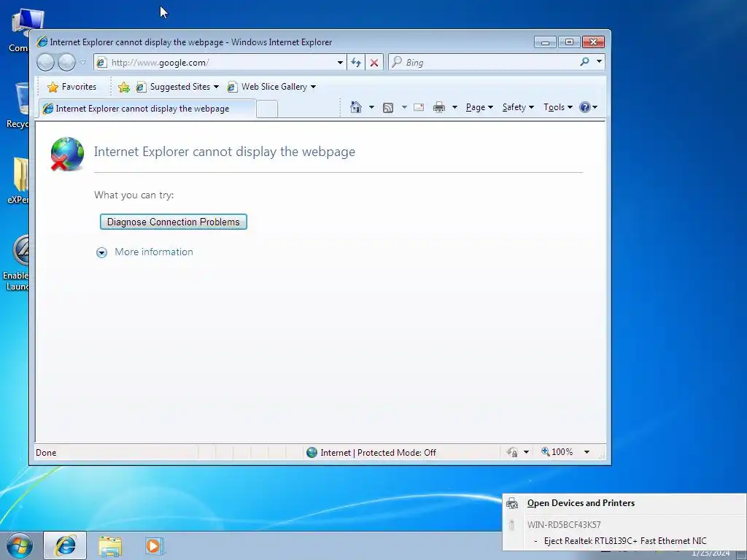The image size is (747, 560).
Task: Expand the Web Slice Gallery dropdown
Action: (313, 87)
